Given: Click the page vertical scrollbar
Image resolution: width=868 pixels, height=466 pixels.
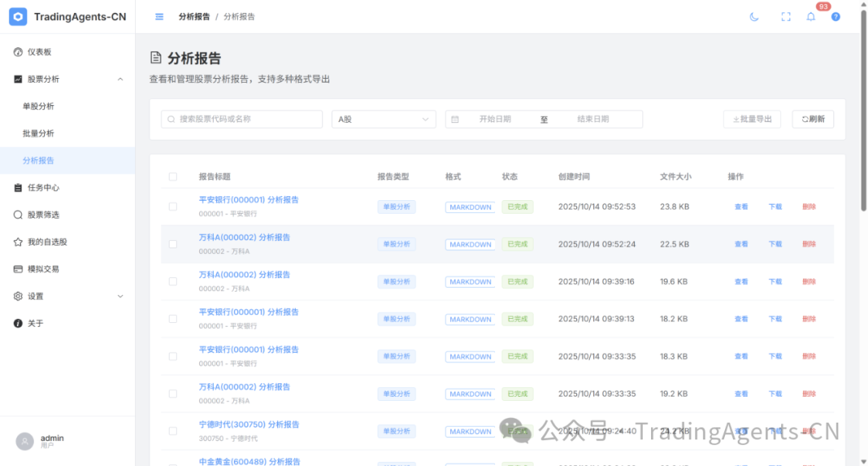Looking at the screenshot, I should tap(863, 161).
